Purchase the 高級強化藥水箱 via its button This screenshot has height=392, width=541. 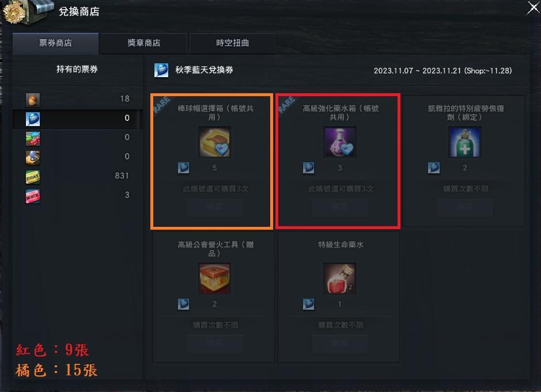point(339,207)
